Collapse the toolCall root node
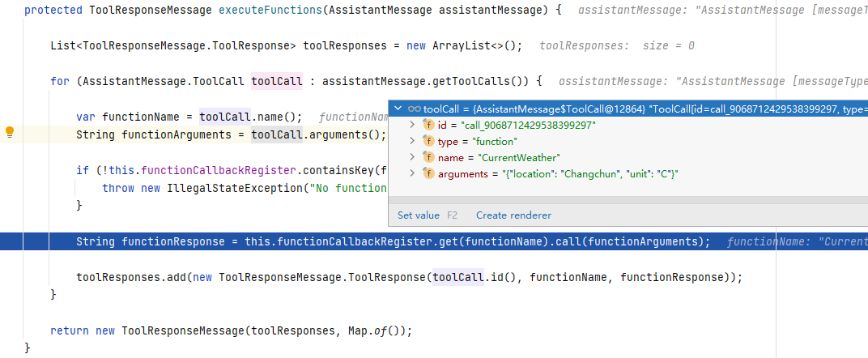 [398, 109]
